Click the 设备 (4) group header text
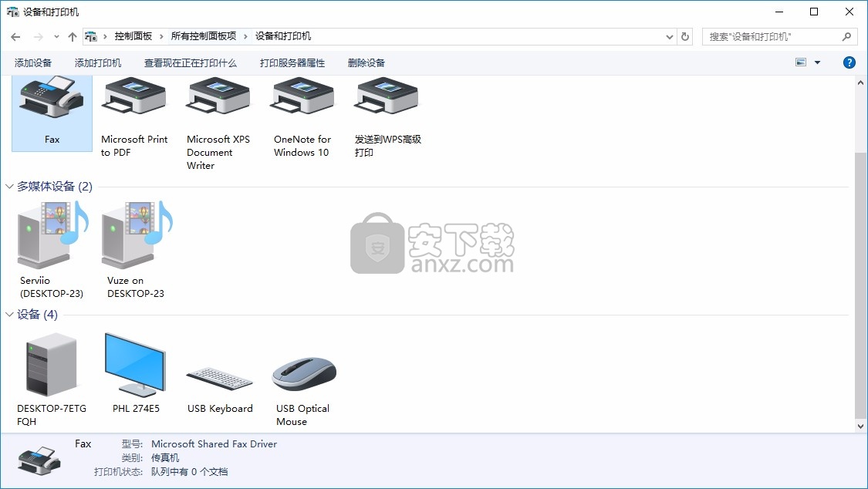Image resolution: width=868 pixels, height=489 pixels. [37, 315]
